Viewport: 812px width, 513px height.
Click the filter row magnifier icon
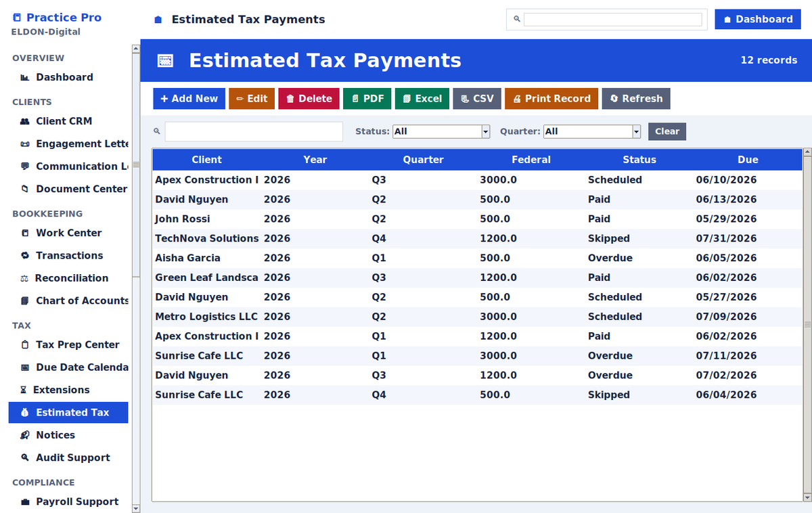[157, 131]
